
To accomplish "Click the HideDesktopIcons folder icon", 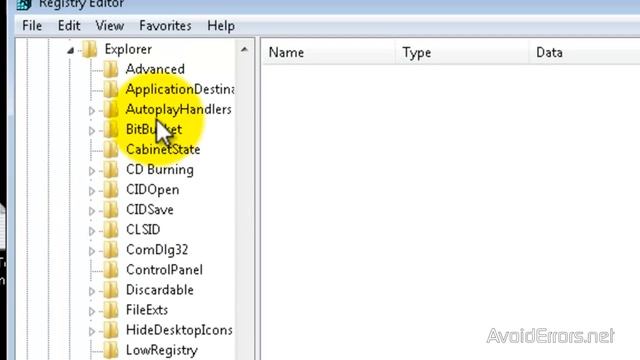I will (x=111, y=330).
